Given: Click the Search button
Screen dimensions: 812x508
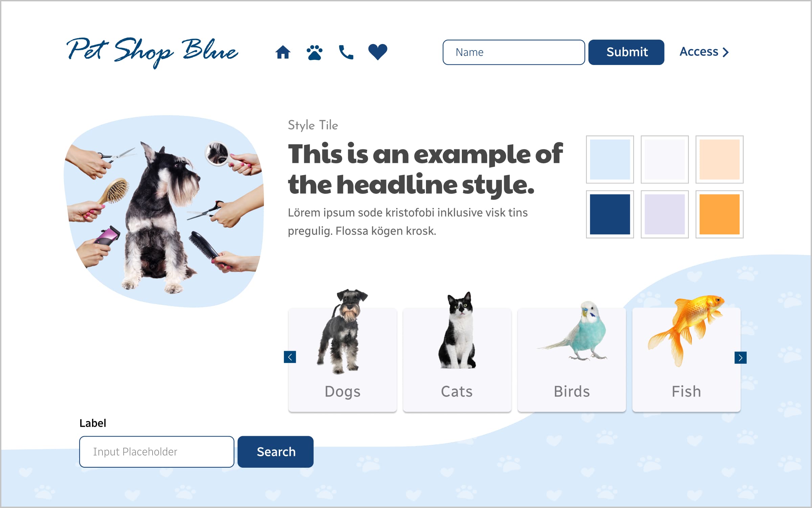Looking at the screenshot, I should click(x=275, y=452).
